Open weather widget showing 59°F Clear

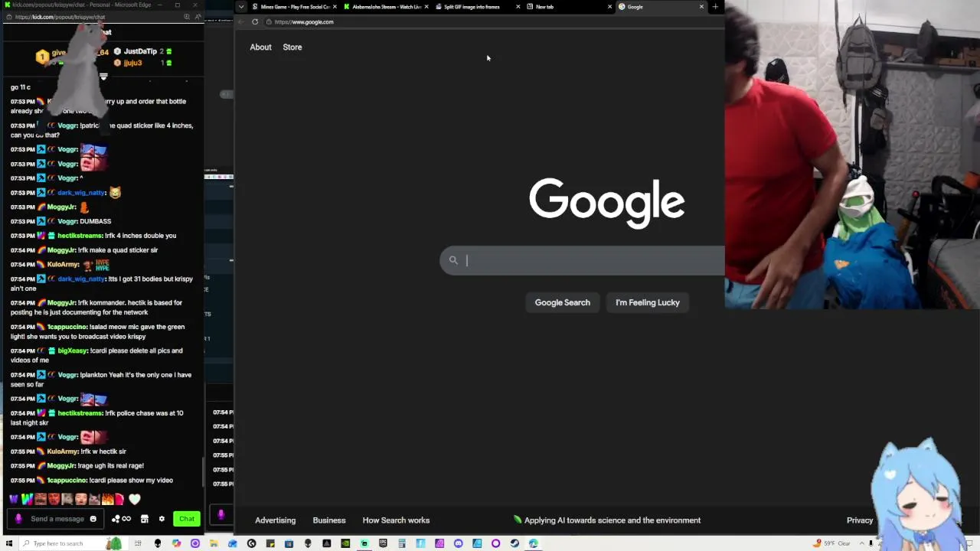click(833, 543)
